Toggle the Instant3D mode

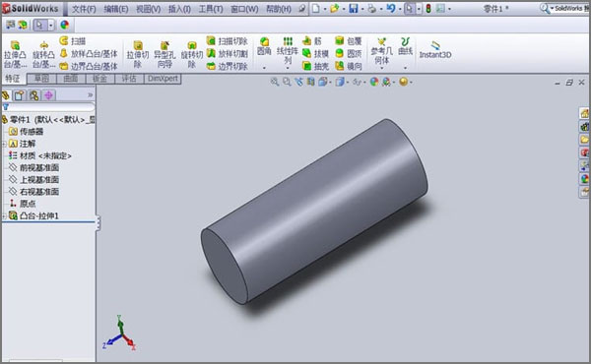point(435,50)
